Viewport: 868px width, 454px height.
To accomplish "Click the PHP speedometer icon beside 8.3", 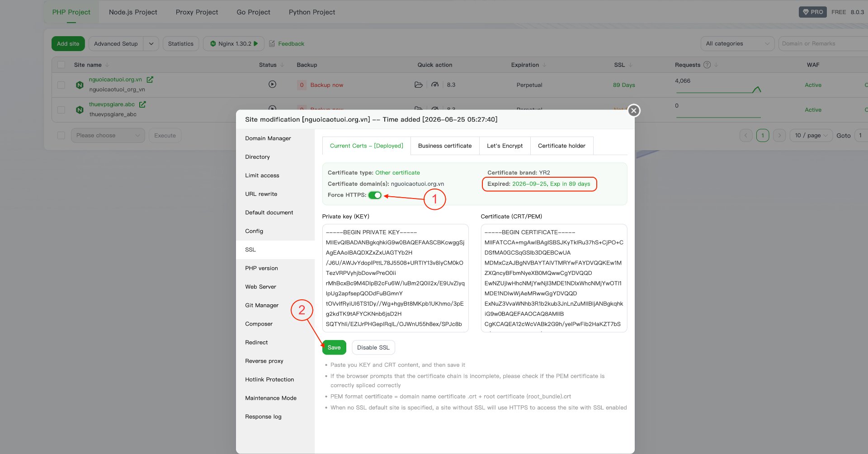I will [x=435, y=85].
